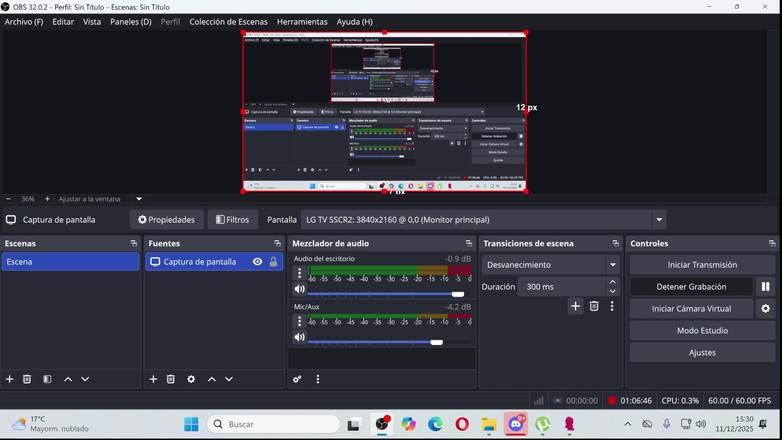Image resolution: width=782 pixels, height=440 pixels.
Task: Click taskbar Buscar search box
Action: pos(273,424)
